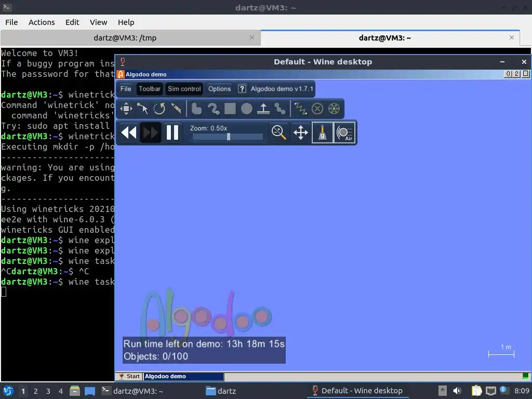Click the Objects: 0/100 counter
The width and height of the screenshot is (532, 399).
(x=156, y=356)
